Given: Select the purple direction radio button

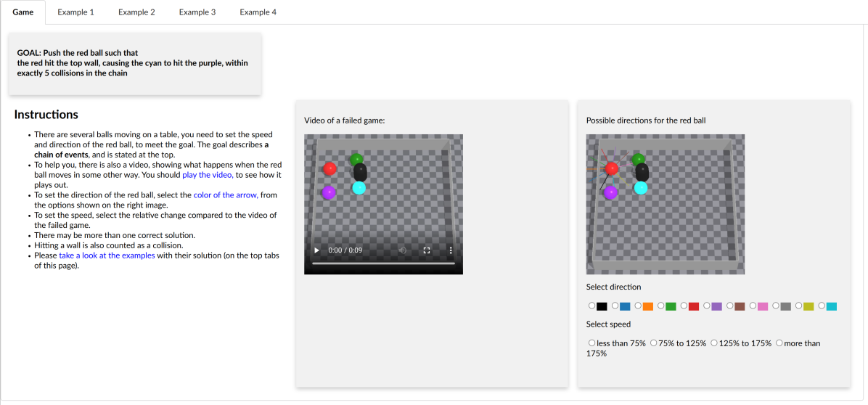Looking at the screenshot, I should tap(707, 306).
